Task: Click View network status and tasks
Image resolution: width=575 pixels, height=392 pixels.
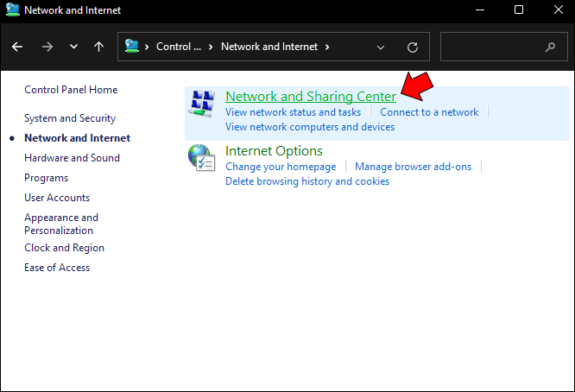Action: pyautogui.click(x=293, y=112)
